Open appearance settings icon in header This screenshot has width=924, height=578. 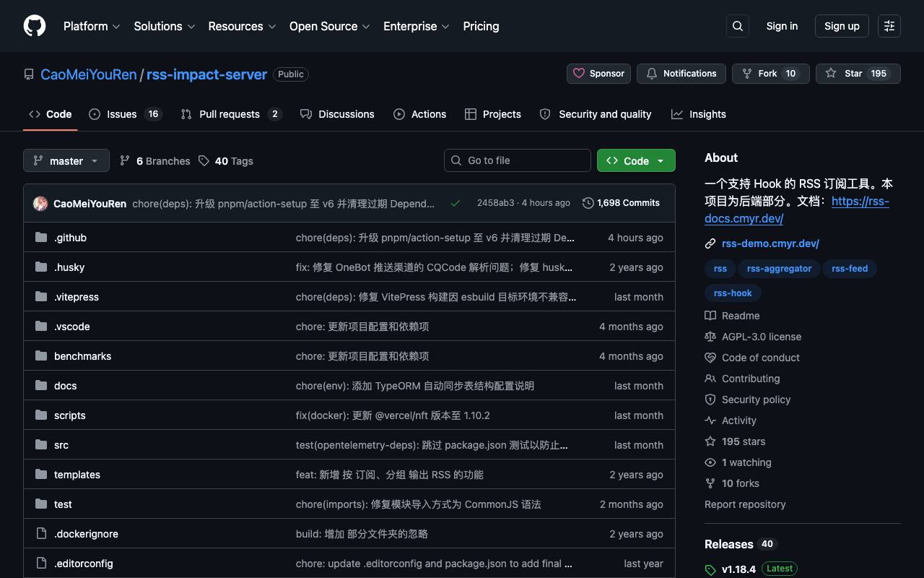[x=889, y=26]
